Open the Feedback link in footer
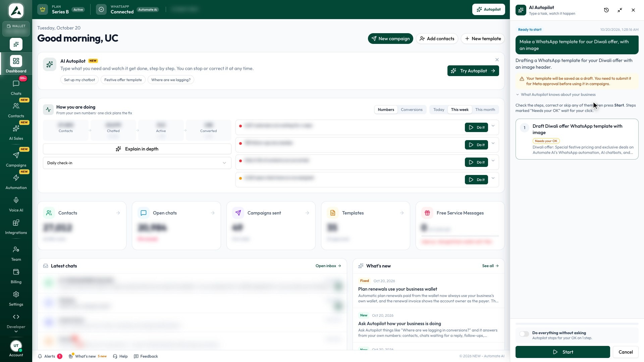The width and height of the screenshot is (644, 362). coord(146,356)
